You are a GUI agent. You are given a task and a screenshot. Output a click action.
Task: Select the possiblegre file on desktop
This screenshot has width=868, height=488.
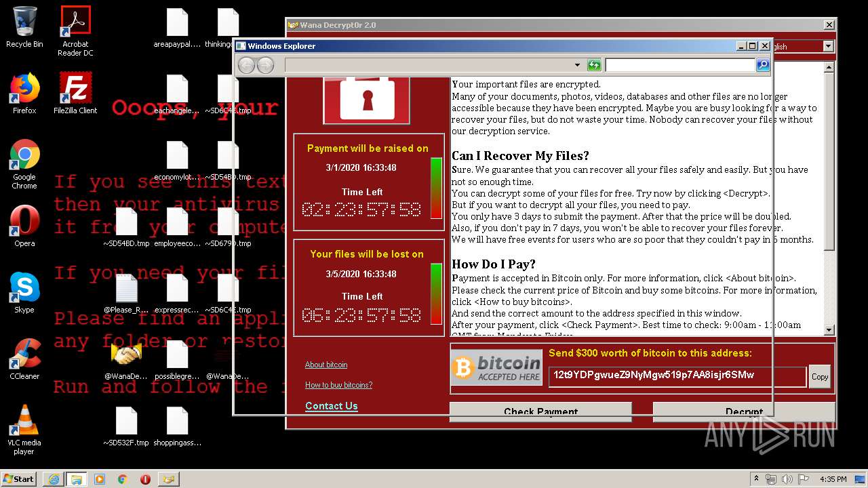click(177, 360)
